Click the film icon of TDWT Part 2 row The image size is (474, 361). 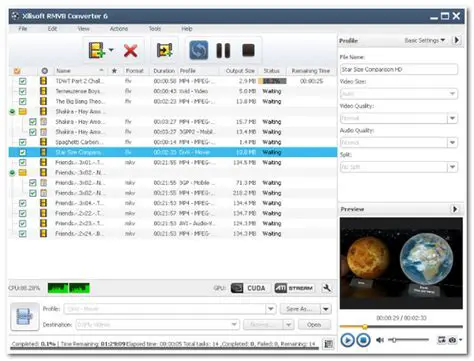click(x=43, y=81)
